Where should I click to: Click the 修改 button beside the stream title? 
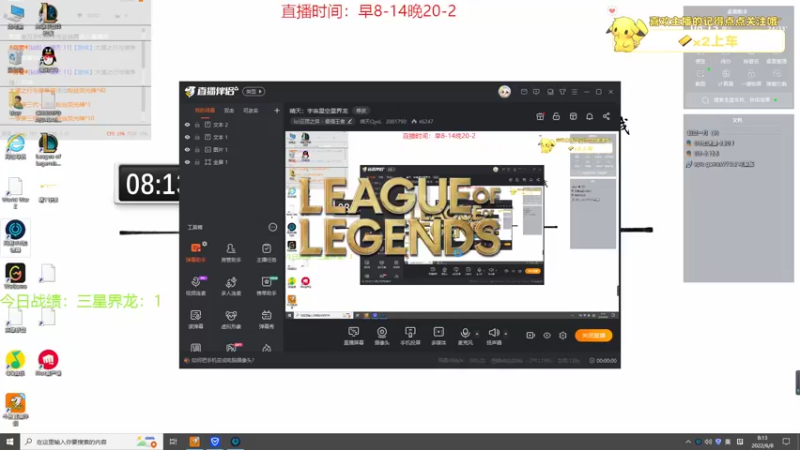(361, 111)
